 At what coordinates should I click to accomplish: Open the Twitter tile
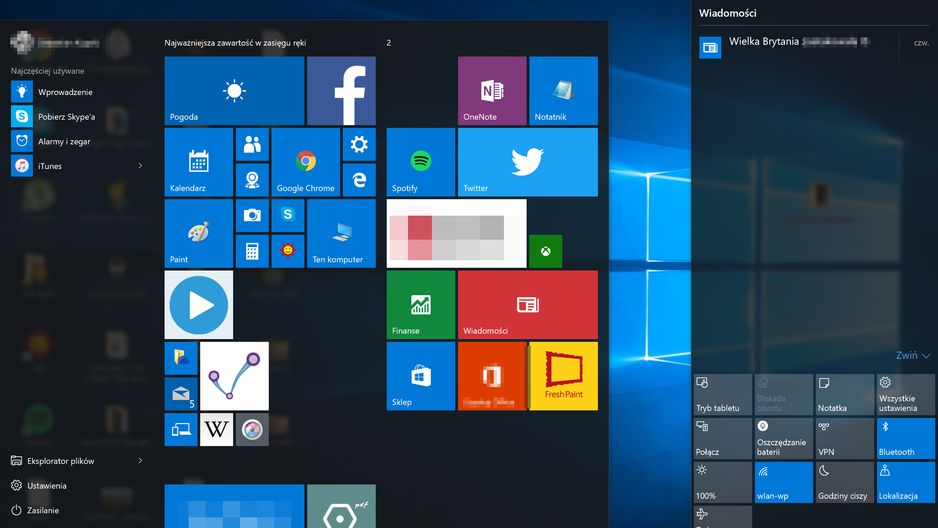coord(528,162)
